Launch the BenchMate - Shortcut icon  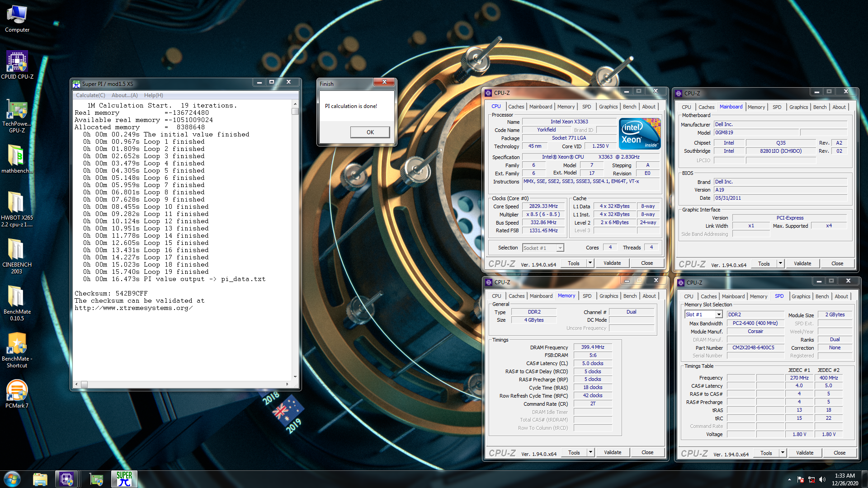click(x=17, y=350)
